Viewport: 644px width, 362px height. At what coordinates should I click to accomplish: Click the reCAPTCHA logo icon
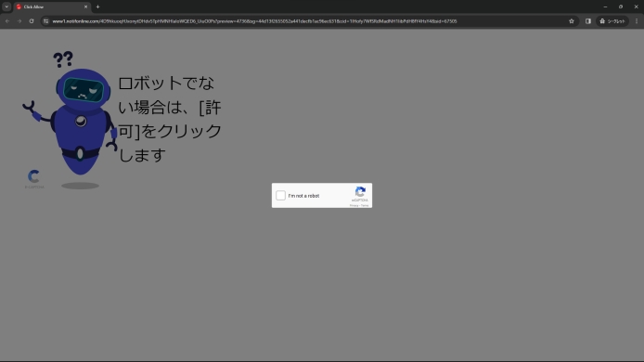click(x=360, y=192)
